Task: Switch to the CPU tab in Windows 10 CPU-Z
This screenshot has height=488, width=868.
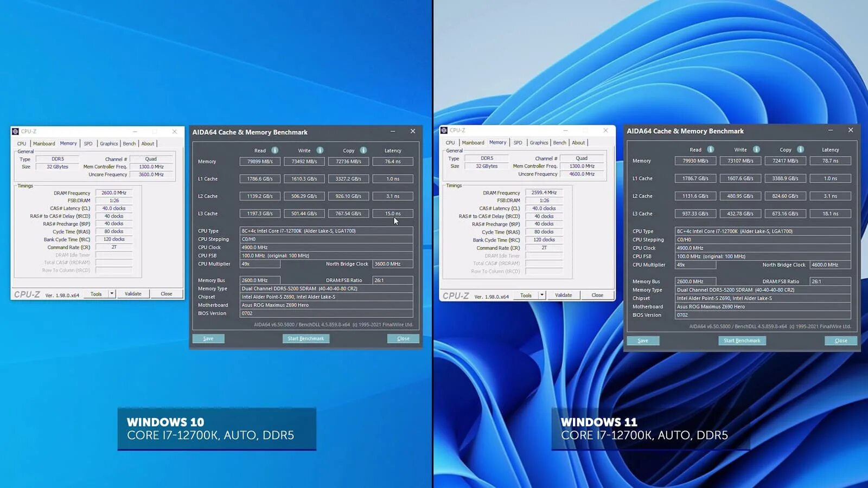Action: 22,144
